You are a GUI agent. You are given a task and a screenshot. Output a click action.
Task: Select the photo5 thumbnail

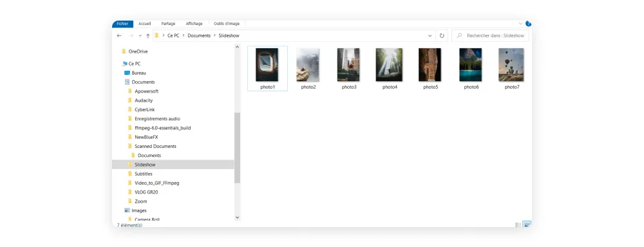point(430,65)
